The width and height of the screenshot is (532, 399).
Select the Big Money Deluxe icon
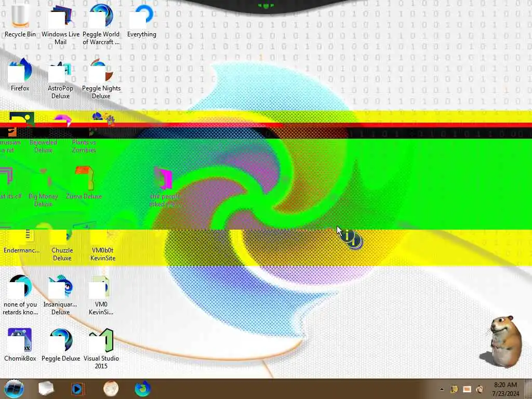click(44, 187)
